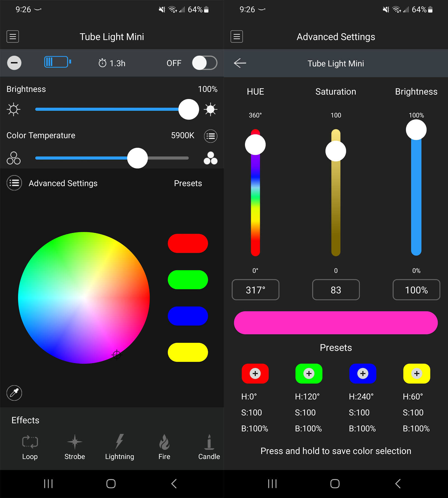The image size is (448, 498).
Task: Tap the back arrow in Advanced Settings
Action: [x=240, y=63]
